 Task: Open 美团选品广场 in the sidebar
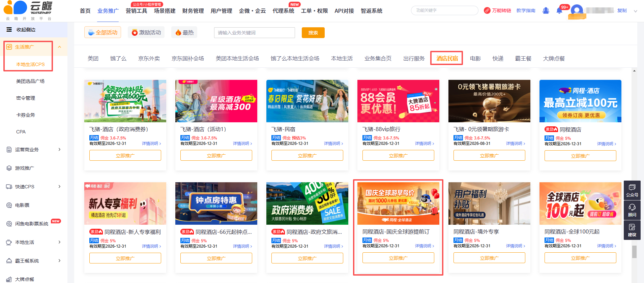coord(30,81)
